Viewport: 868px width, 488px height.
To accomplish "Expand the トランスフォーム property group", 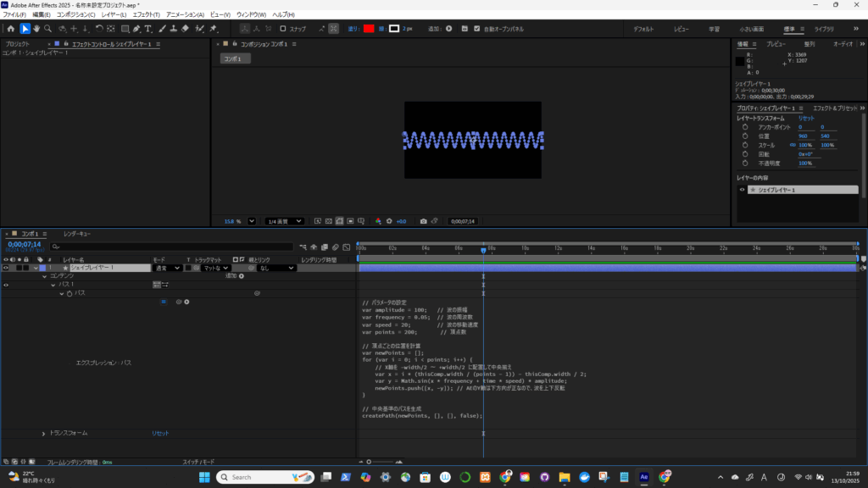I will click(x=44, y=434).
